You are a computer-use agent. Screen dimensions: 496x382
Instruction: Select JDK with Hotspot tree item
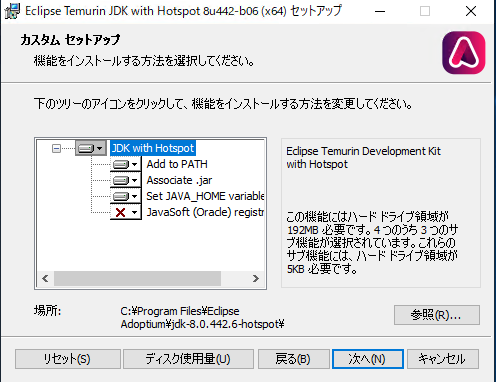coord(153,148)
